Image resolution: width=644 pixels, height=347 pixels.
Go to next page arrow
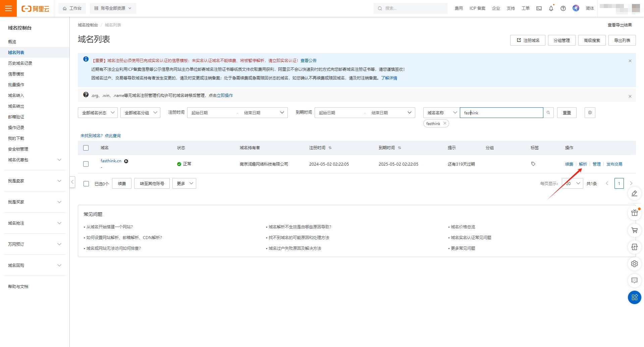point(631,183)
